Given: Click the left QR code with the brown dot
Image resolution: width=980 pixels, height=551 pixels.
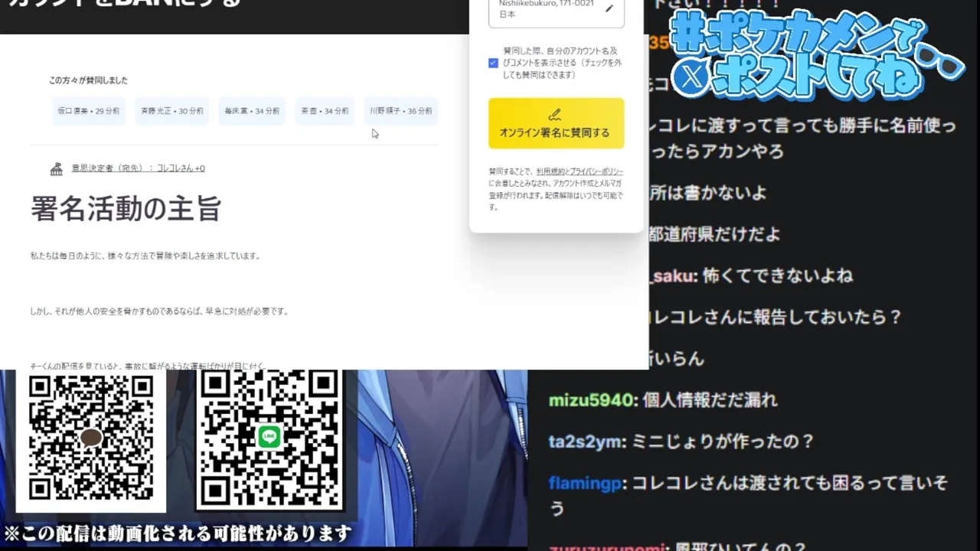Looking at the screenshot, I should (90, 439).
